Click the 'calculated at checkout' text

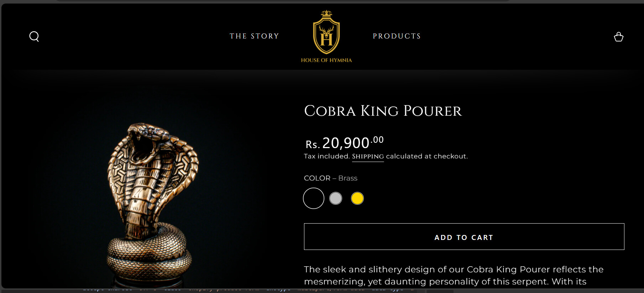tap(426, 156)
